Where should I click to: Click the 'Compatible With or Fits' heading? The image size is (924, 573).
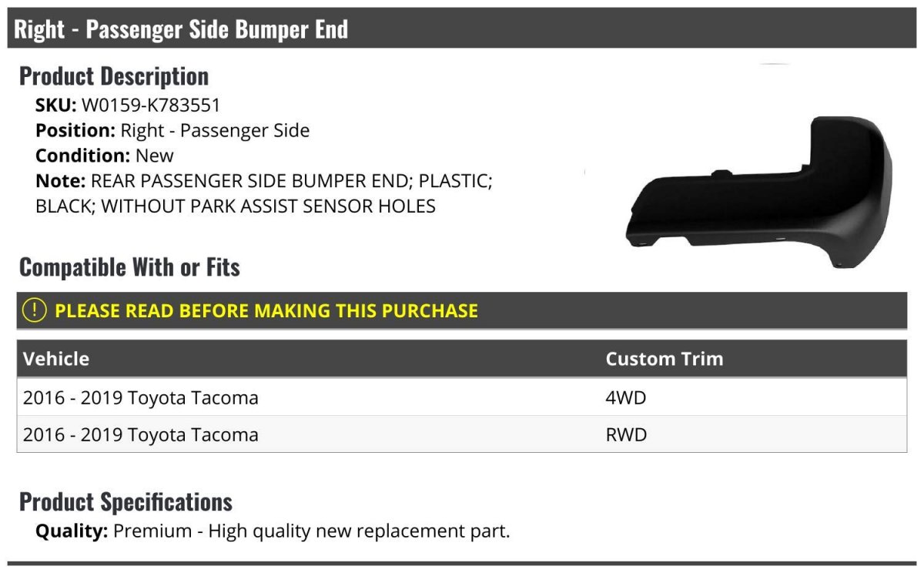(x=129, y=267)
